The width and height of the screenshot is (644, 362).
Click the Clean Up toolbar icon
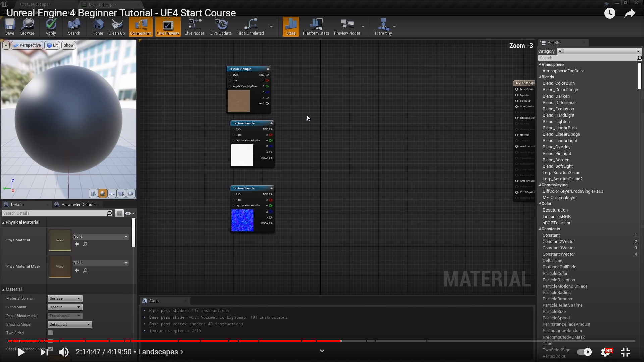pyautogui.click(x=116, y=27)
